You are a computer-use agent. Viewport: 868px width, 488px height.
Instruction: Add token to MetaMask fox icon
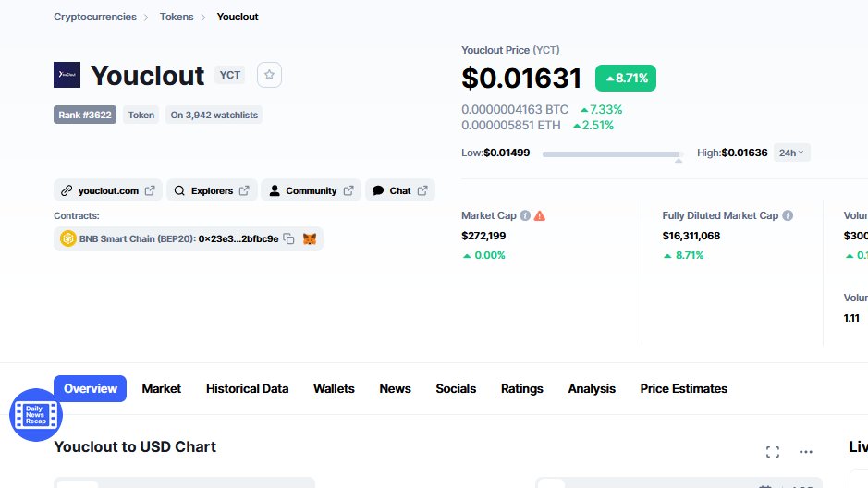[x=310, y=238]
